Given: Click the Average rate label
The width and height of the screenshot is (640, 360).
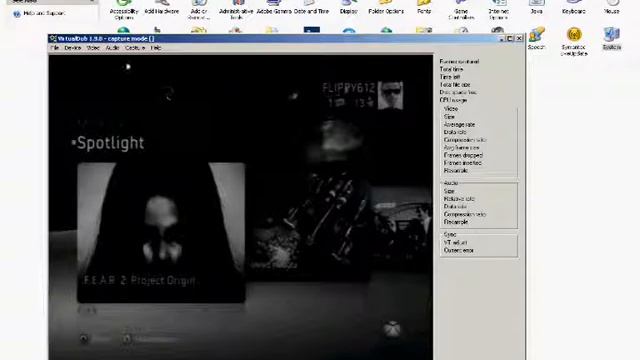Looking at the screenshot, I should tap(459, 124).
